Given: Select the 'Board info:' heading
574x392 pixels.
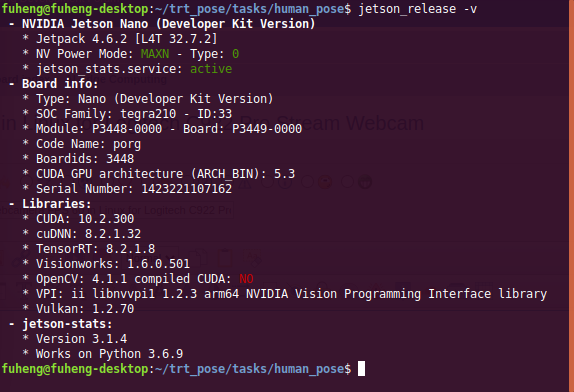Looking at the screenshot, I should 60,84.
